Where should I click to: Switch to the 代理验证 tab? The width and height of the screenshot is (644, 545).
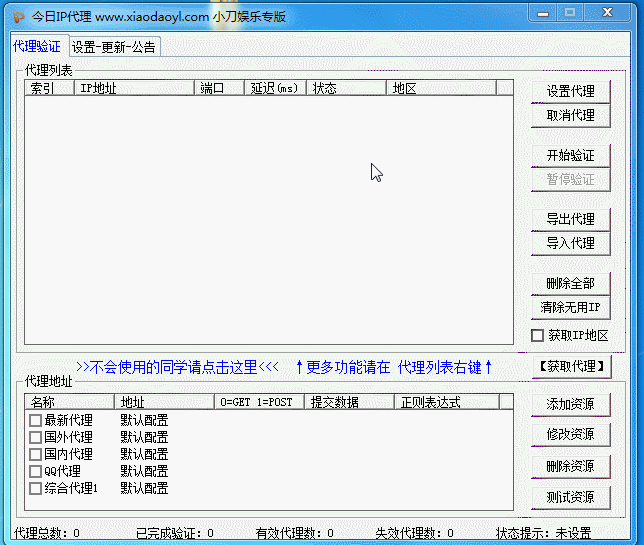(37, 47)
